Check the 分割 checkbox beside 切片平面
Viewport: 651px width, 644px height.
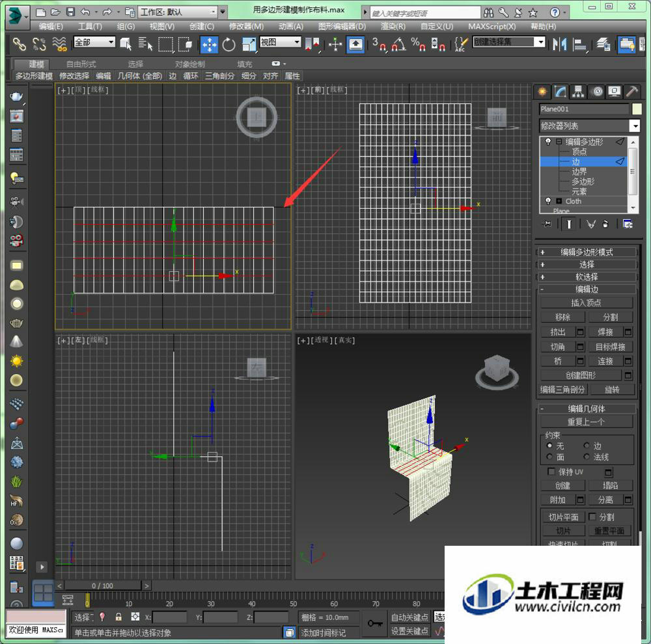coord(592,517)
